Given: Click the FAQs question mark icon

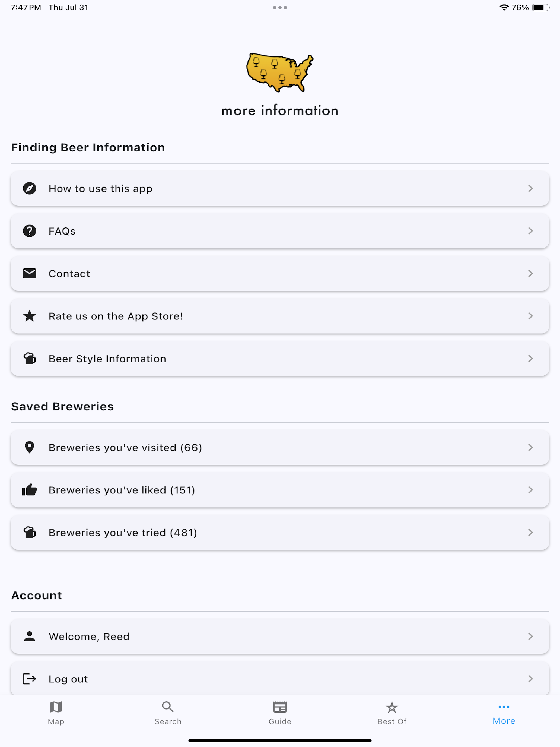Looking at the screenshot, I should click(x=30, y=231).
